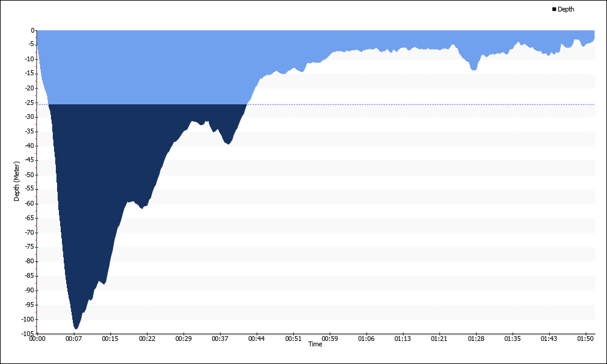
Task: Click the 00:15 time axis label
Action: 110,339
